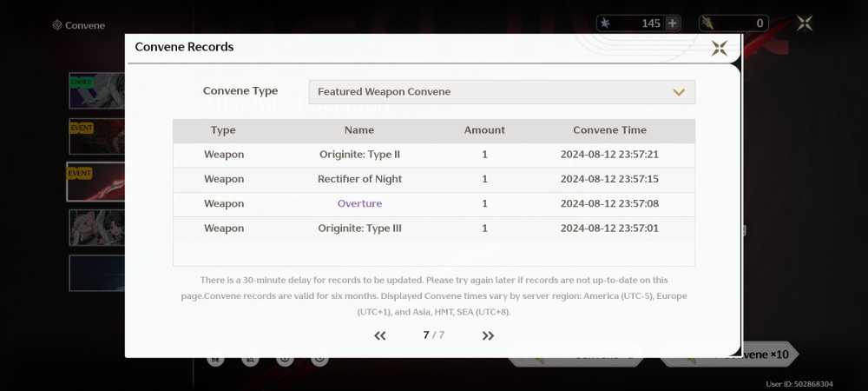Viewport: 868px width, 391px height.
Task: Select the Originite: Type III entry
Action: coord(360,229)
